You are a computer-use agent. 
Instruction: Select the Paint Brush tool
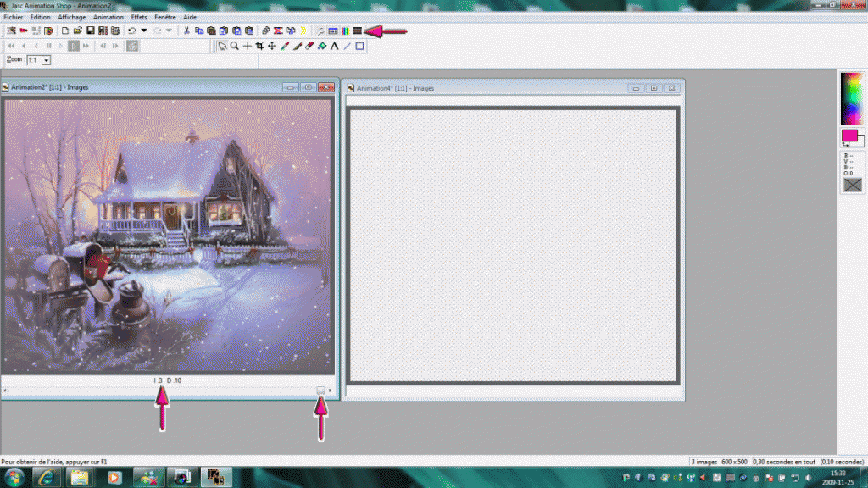coord(298,47)
